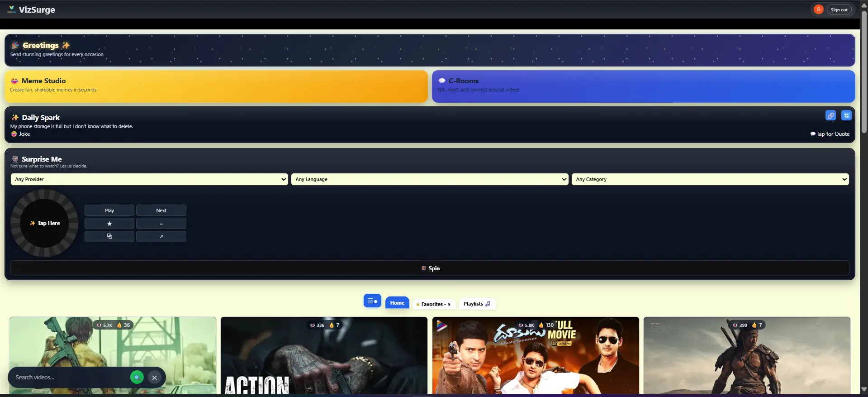
Task: Click the page scrollbar up arrow
Action: 864,5
